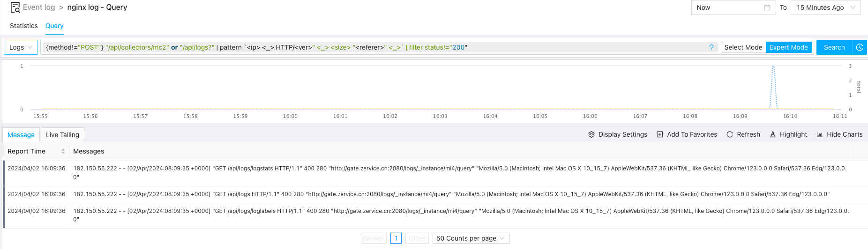Screen dimensions: 868x249
Task: Click the calendar icon in Now field
Action: [x=767, y=7]
